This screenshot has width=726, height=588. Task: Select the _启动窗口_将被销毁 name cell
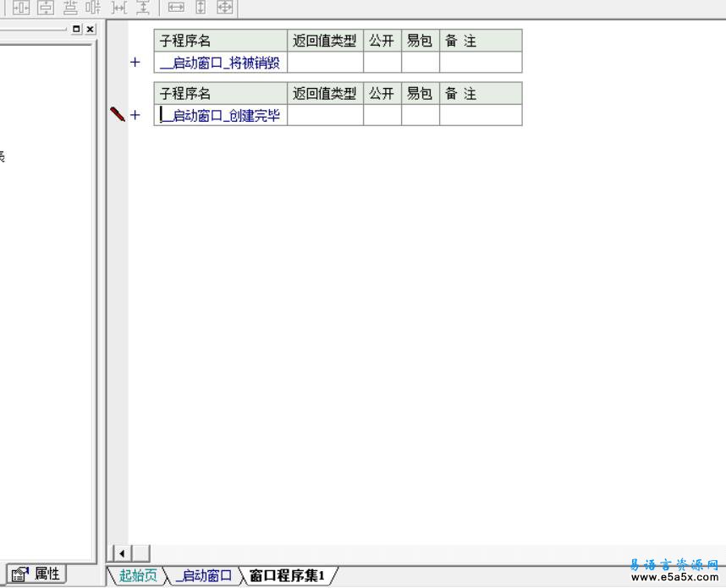221,63
